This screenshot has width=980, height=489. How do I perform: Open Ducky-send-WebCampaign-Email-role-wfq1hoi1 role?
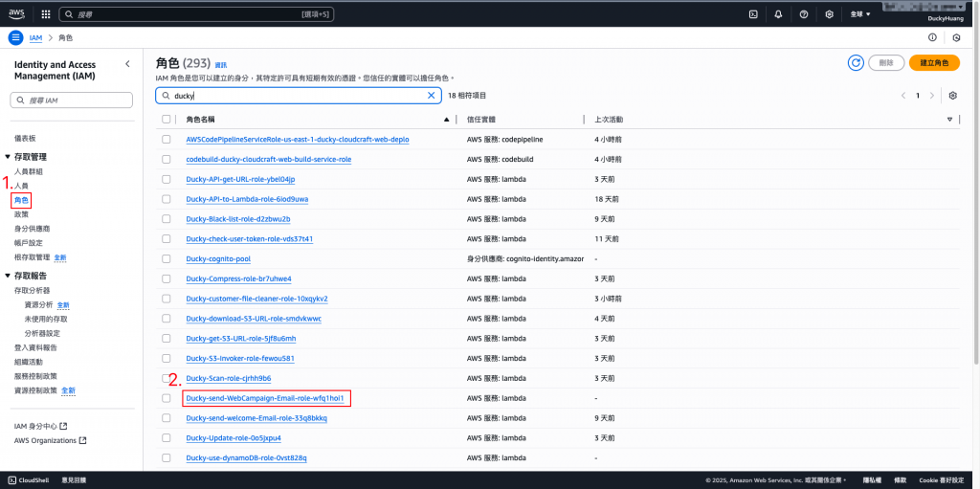point(265,398)
